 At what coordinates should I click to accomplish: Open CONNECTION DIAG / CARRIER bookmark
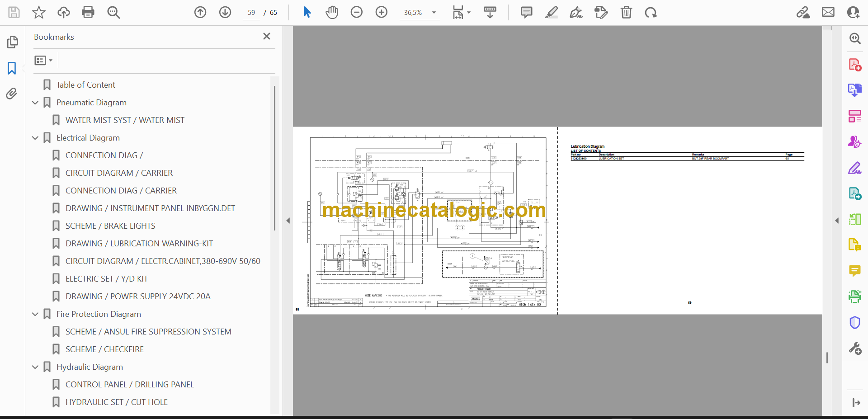[x=121, y=191]
